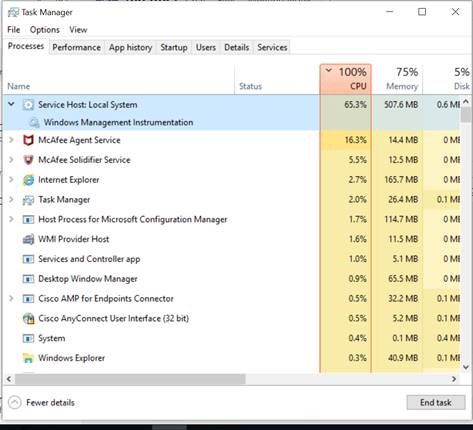Select the WMI Provider Host process name
473x430 pixels.
click(74, 239)
